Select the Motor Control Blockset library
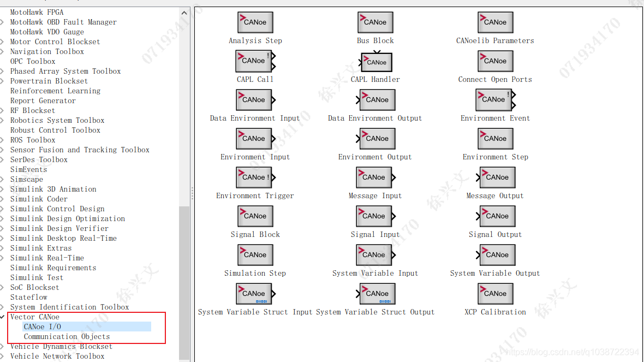The image size is (644, 362). [x=55, y=41]
